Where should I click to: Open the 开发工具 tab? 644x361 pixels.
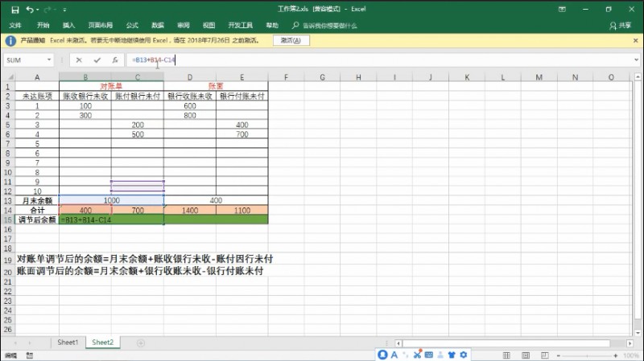click(240, 26)
